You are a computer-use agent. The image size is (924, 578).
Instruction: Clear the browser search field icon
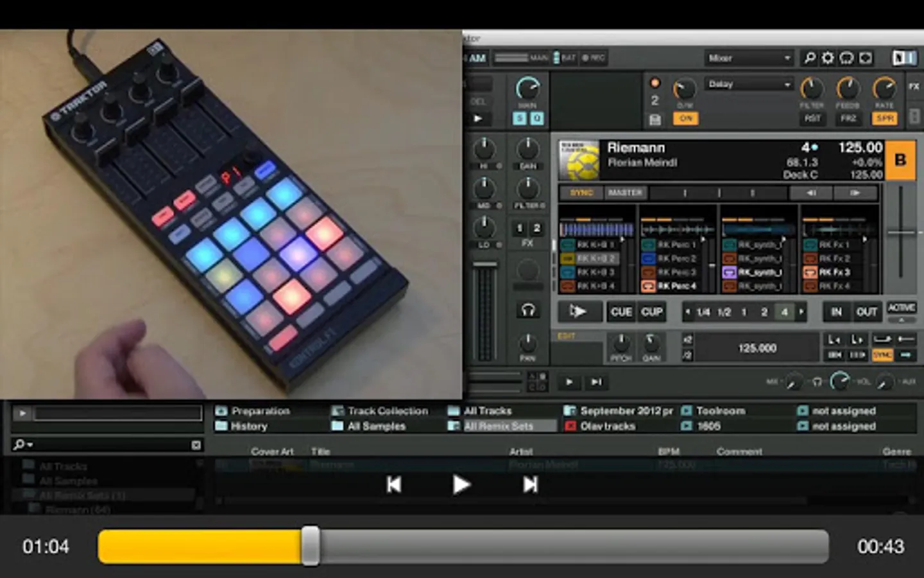coord(196,444)
